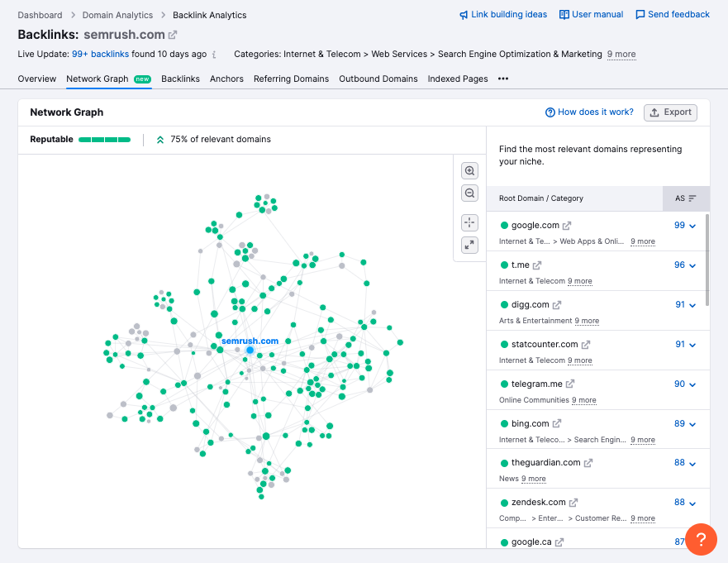
Task: Expand the t.me row details
Action: point(692,265)
